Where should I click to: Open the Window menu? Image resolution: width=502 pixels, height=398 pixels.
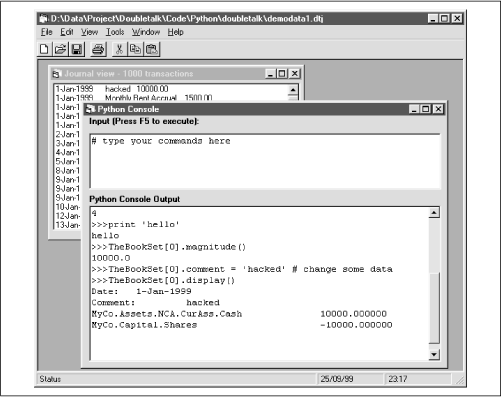pyautogui.click(x=146, y=32)
